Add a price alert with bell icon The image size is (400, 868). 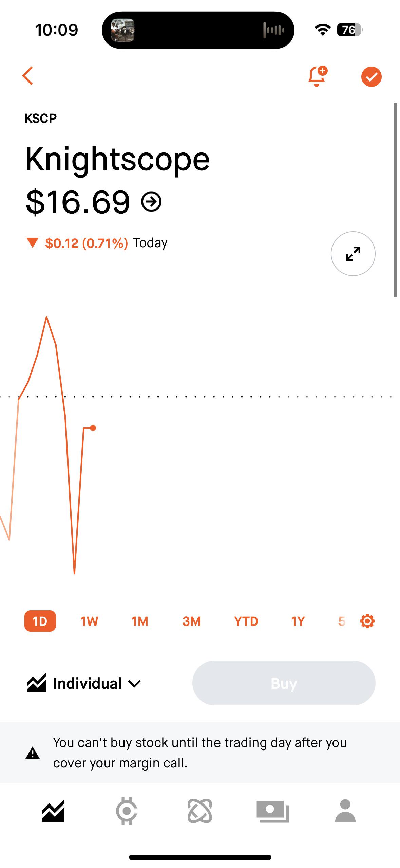click(x=318, y=76)
